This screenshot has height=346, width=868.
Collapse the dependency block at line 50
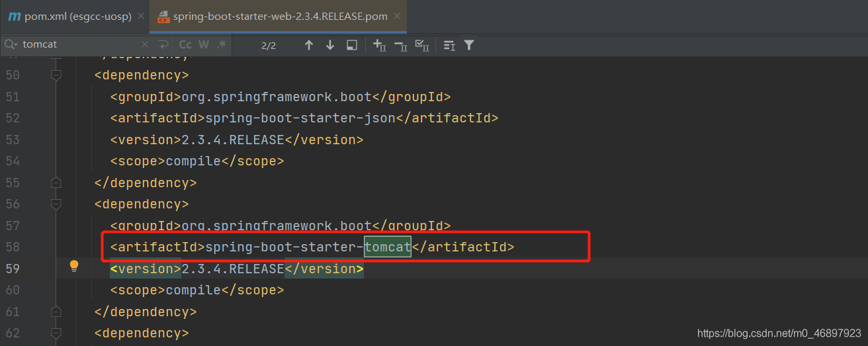[56, 75]
